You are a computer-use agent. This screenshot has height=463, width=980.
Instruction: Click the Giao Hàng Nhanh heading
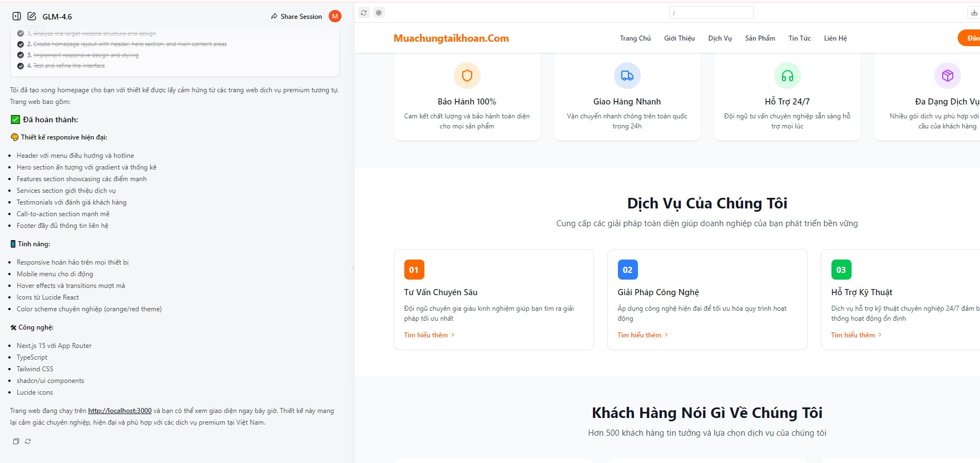click(627, 102)
